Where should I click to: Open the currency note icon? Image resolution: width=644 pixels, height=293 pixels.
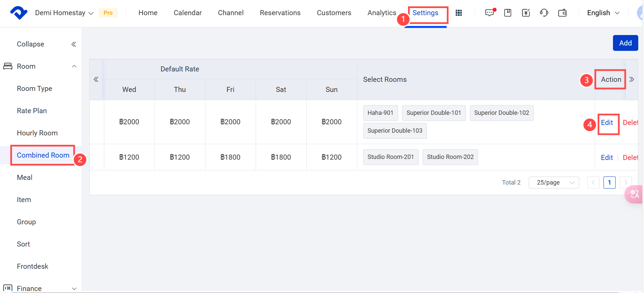(x=526, y=13)
